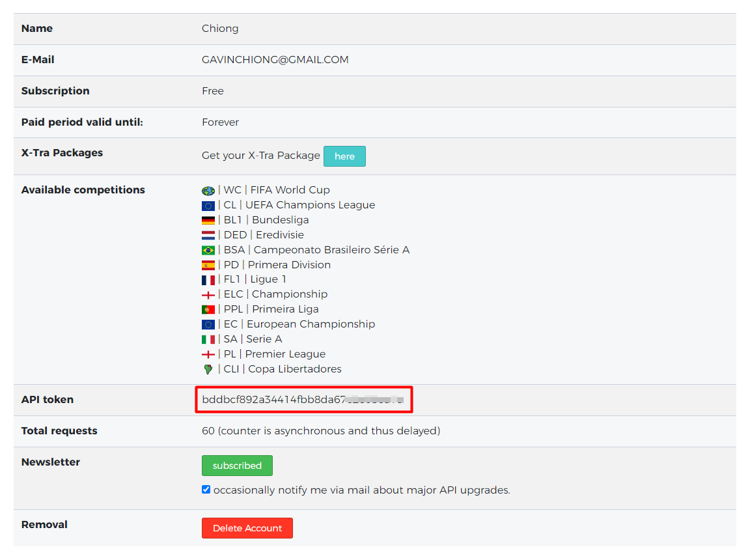Click the 'Available competitions' label
This screenshot has width=748, height=560.
(83, 190)
